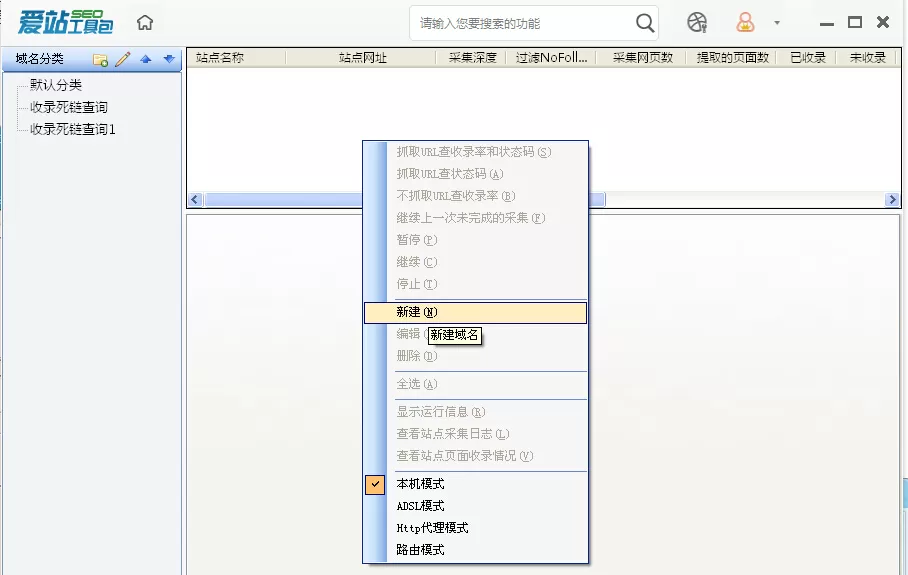The width and height of the screenshot is (908, 575).
Task: Click the 采集网页数 column header
Action: tap(642, 58)
